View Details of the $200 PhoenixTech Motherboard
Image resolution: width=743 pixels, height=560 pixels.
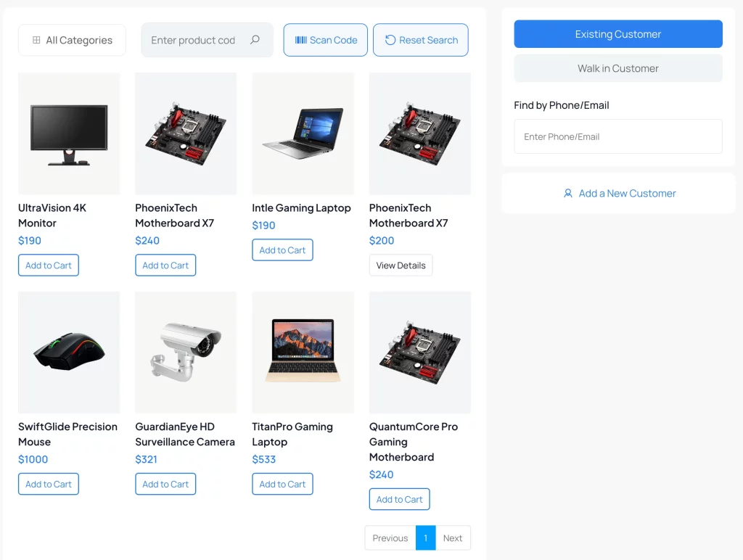401,265
